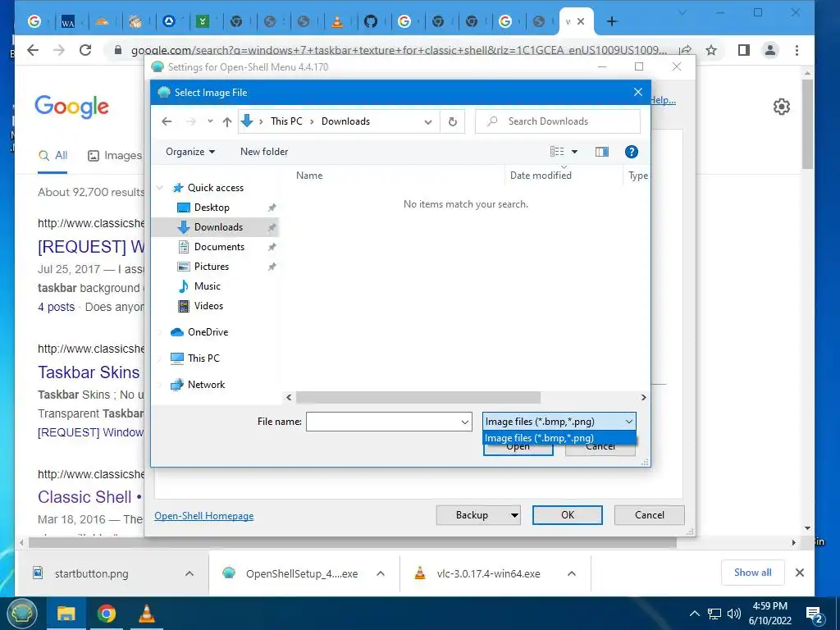Open the view options dropdown arrow
The width and height of the screenshot is (840, 630).
tap(574, 152)
